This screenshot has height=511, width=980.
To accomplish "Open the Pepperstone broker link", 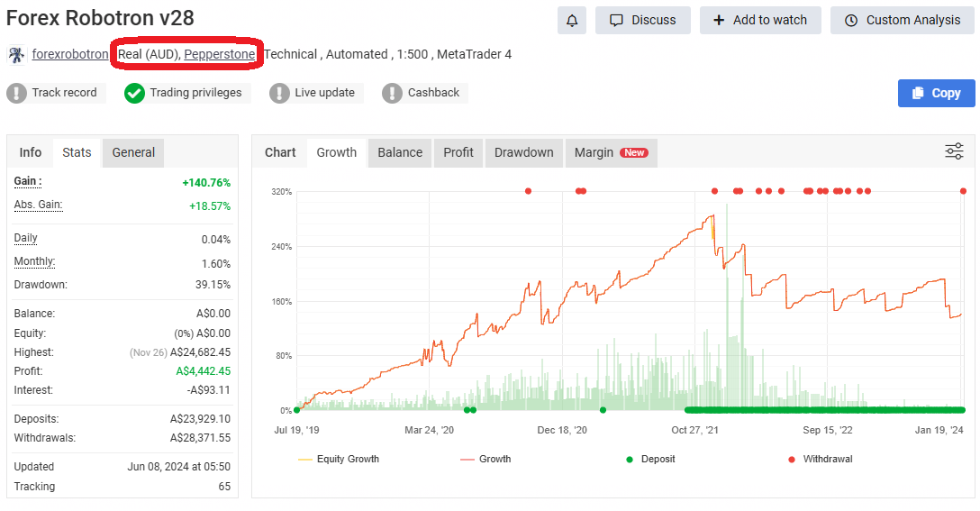I will point(220,54).
